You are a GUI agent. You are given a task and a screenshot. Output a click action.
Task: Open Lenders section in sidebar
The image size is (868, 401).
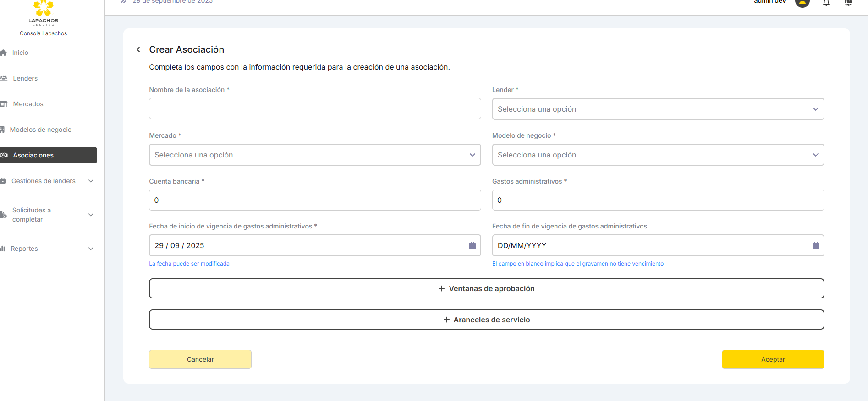[x=25, y=78]
